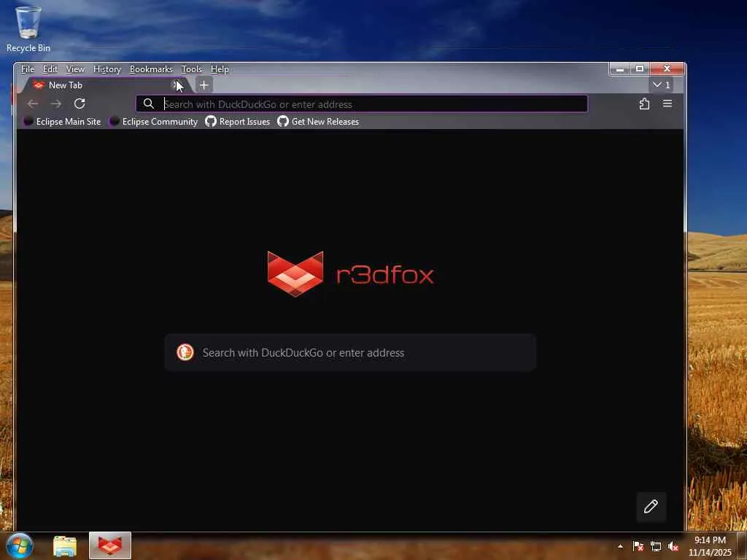Image resolution: width=747 pixels, height=560 pixels.
Task: Customize new tab page with pencil button
Action: (x=651, y=506)
